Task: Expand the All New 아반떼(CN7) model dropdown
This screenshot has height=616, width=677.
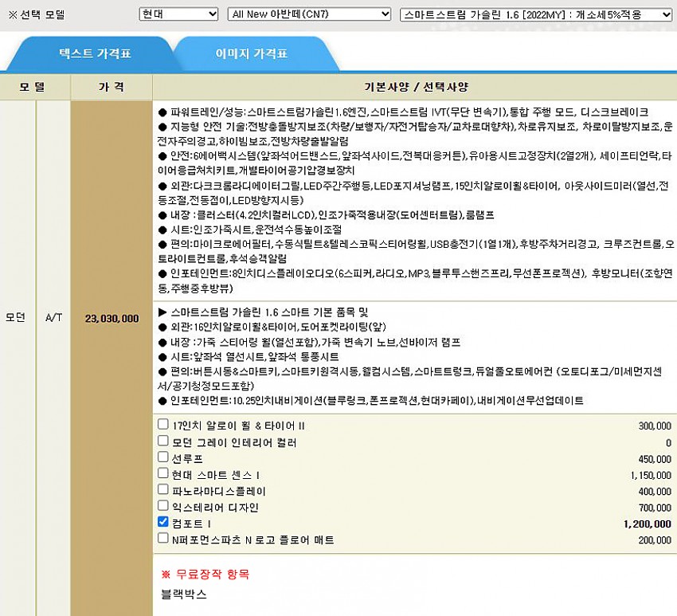Action: coord(308,14)
